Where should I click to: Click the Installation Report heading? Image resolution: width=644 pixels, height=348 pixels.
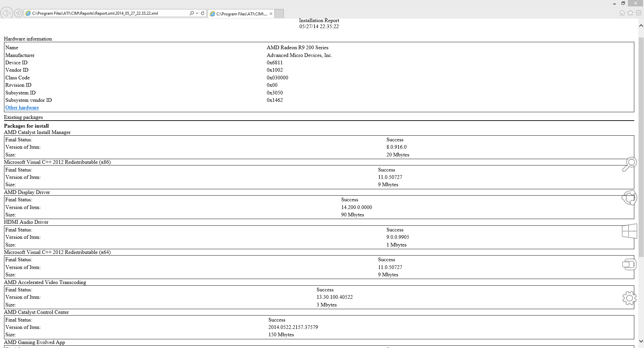[x=319, y=20]
